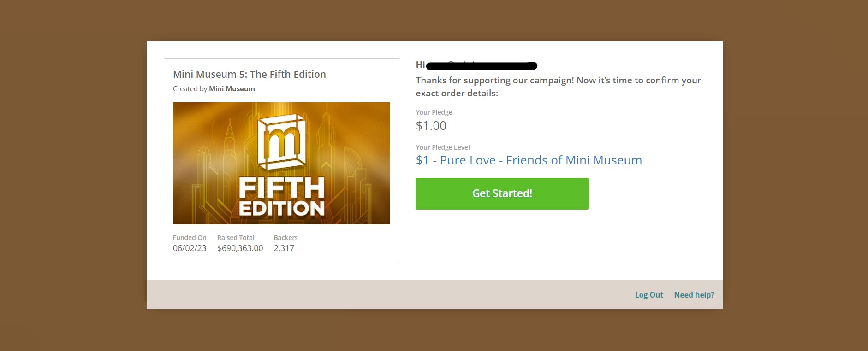This screenshot has width=868, height=351.
Task: Click the FIFTH EDITION text in banner
Action: click(x=281, y=197)
